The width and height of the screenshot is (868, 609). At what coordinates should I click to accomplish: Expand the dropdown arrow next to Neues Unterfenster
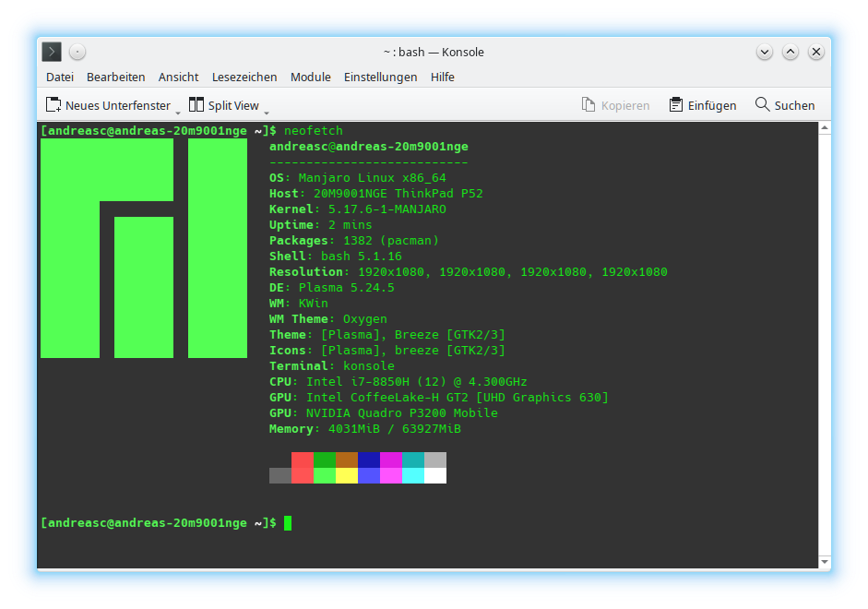point(178,111)
